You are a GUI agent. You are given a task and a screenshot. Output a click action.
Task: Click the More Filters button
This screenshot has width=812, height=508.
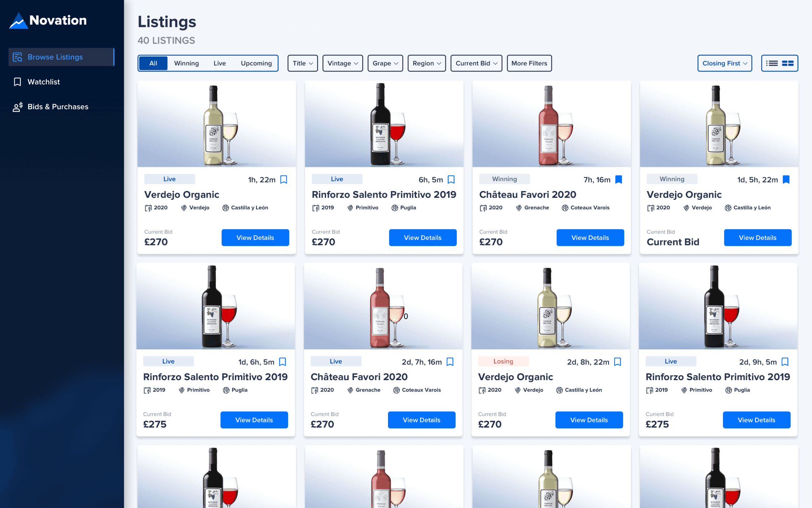[529, 63]
